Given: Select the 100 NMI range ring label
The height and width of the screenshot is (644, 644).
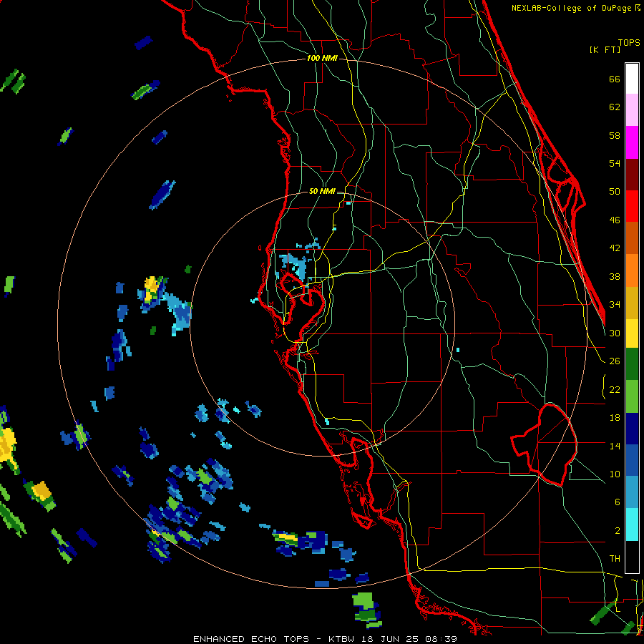Looking at the screenshot, I should [x=322, y=59].
